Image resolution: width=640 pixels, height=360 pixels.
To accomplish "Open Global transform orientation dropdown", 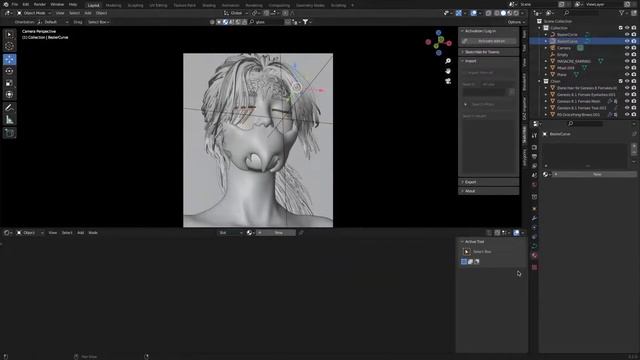I will [x=236, y=13].
